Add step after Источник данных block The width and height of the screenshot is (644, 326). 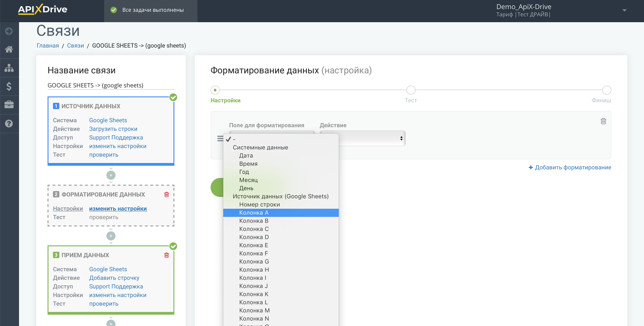111,175
